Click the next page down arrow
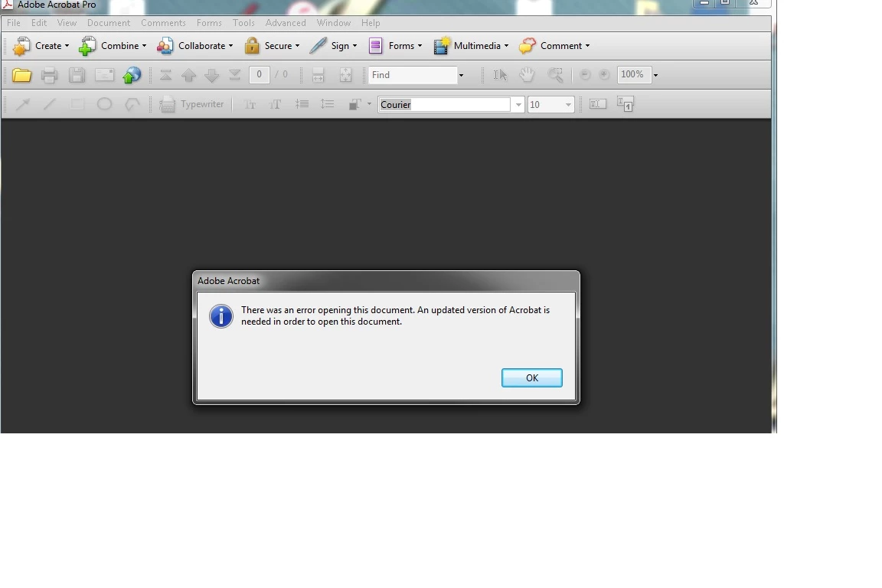 (211, 75)
